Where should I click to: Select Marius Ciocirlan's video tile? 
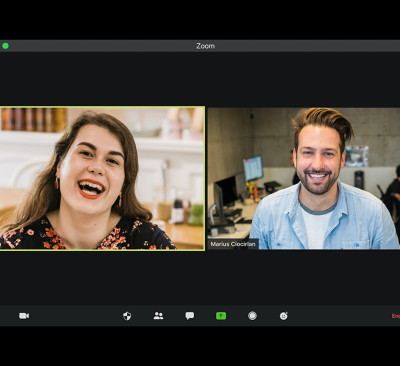tap(304, 178)
